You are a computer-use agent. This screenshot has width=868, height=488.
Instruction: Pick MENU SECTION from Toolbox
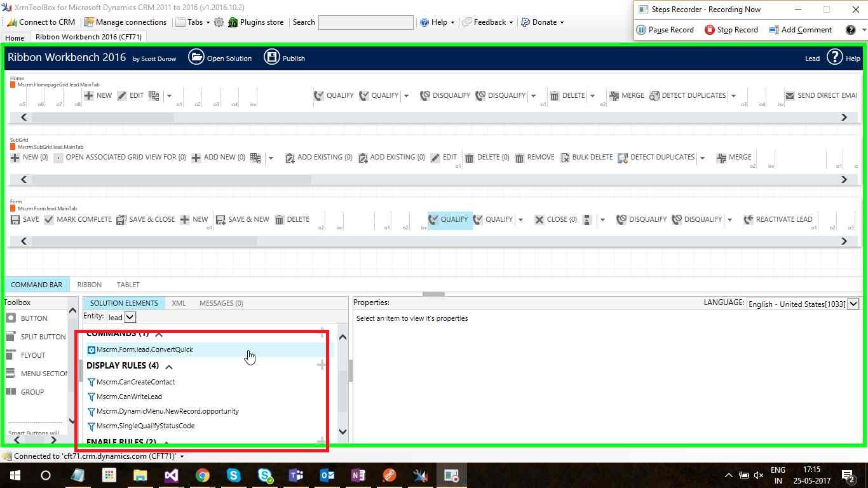(x=36, y=374)
